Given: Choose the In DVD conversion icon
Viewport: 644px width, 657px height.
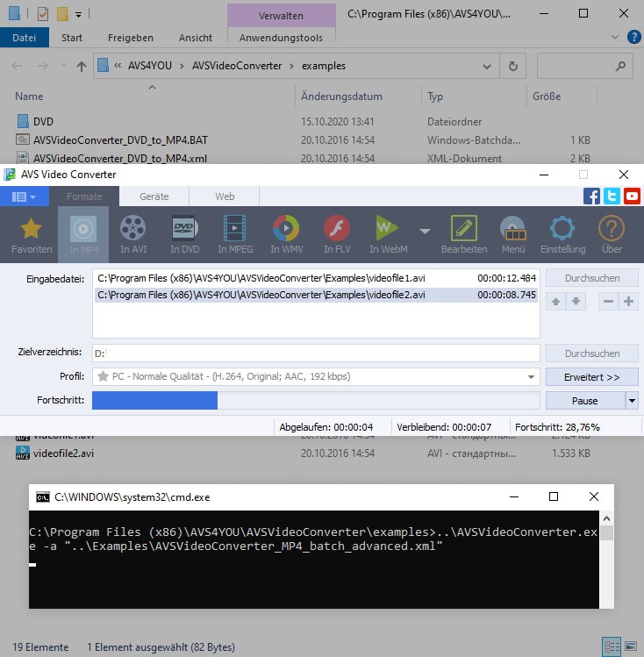Looking at the screenshot, I should 184,234.
